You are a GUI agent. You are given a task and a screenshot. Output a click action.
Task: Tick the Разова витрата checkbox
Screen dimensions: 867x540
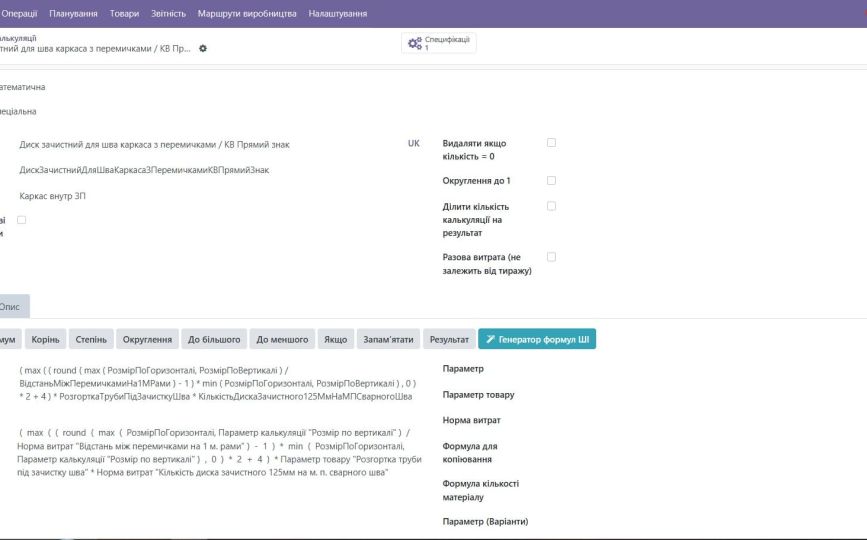tap(551, 257)
